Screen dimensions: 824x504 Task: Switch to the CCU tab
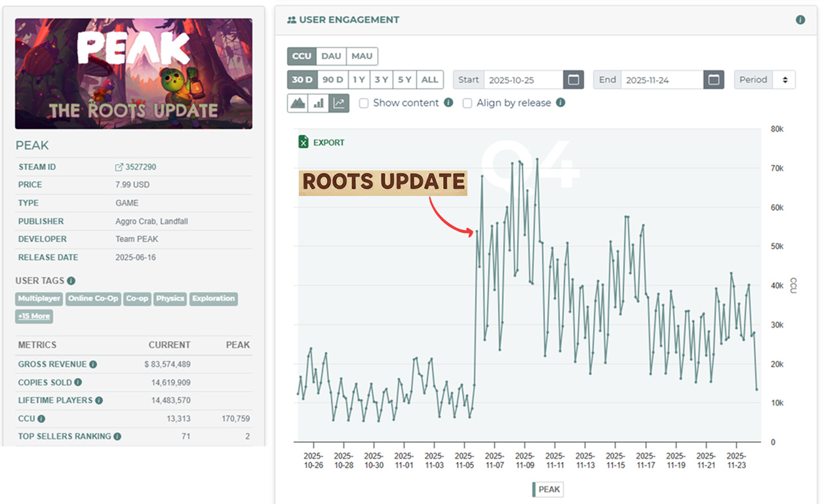tap(302, 56)
